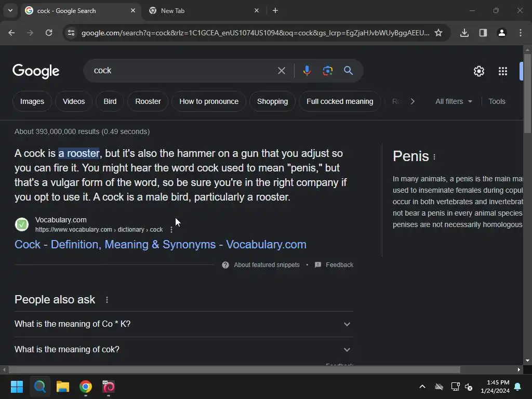Filter results by Videos
Screen dimensions: 532x399
tap(74, 101)
